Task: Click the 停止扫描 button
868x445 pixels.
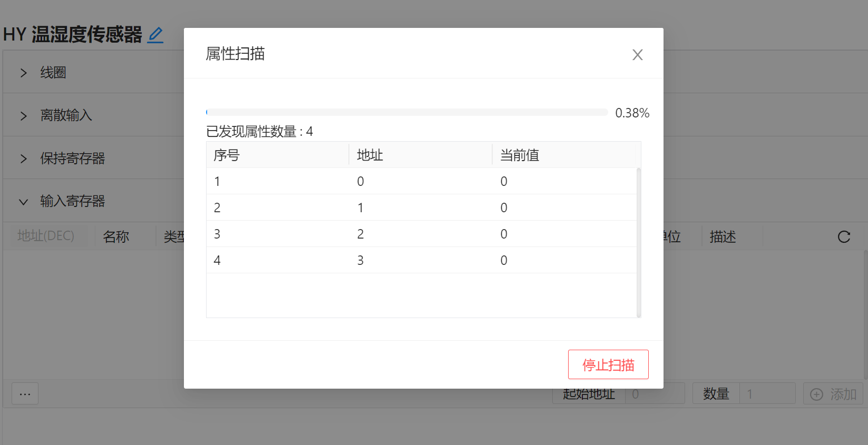Action: [x=608, y=364]
